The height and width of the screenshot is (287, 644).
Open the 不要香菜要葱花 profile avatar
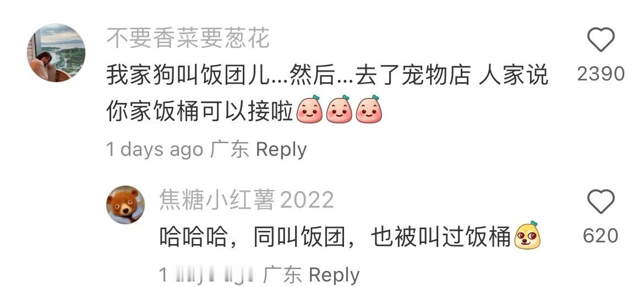click(56, 53)
